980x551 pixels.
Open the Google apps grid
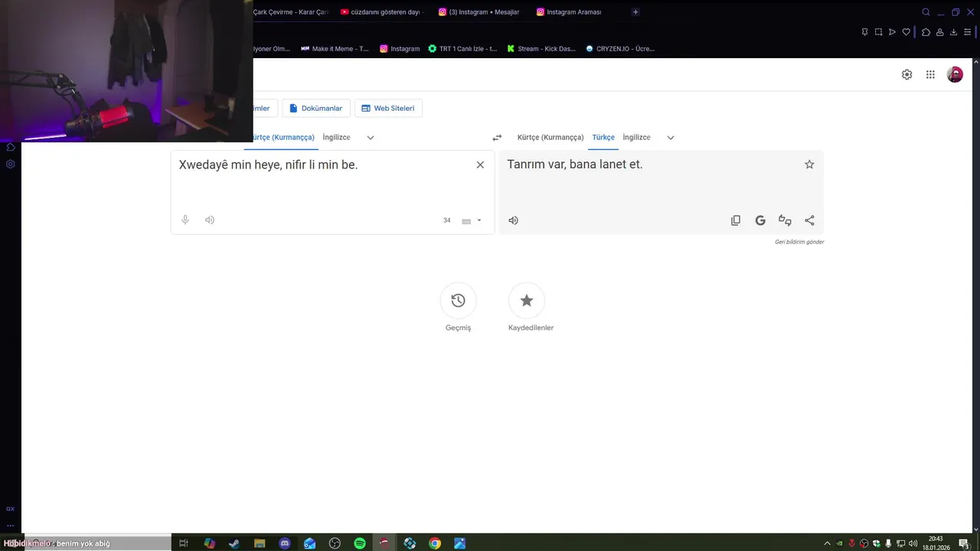click(930, 74)
